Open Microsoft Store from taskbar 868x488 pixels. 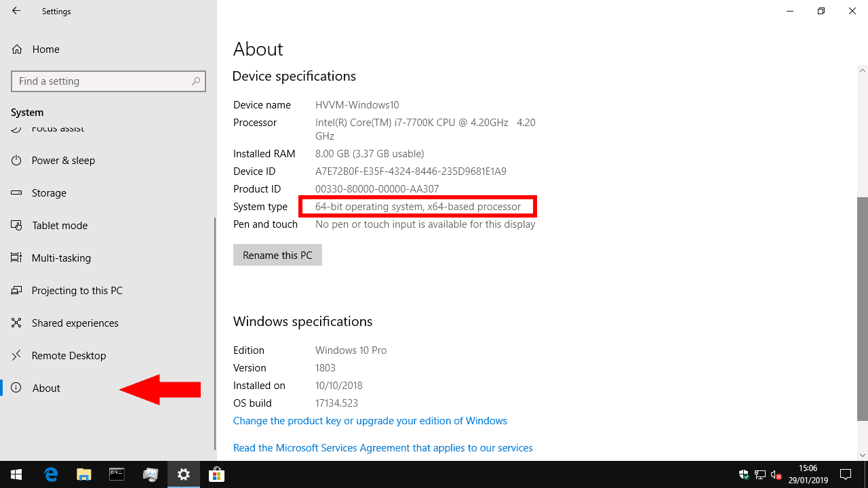(x=216, y=474)
